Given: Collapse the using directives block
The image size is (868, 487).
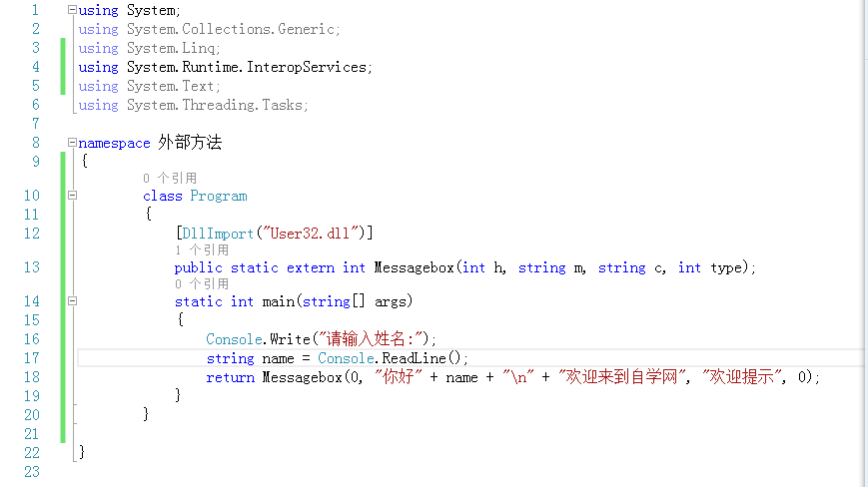Looking at the screenshot, I should click(72, 10).
